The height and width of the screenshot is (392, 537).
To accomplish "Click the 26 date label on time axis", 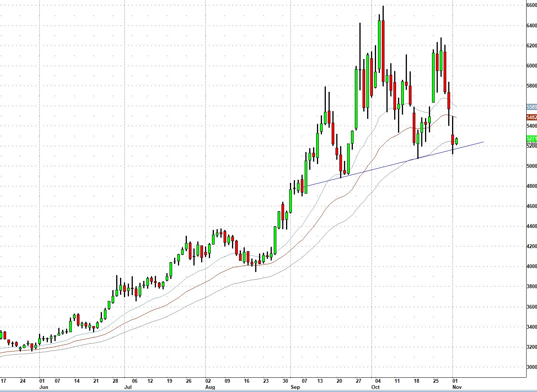I will click(189, 381).
